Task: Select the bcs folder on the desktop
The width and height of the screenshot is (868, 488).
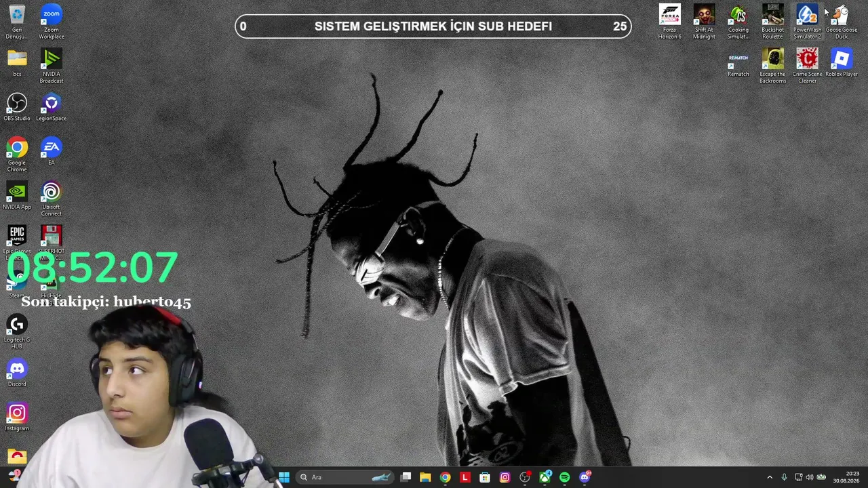Action: 17,63
